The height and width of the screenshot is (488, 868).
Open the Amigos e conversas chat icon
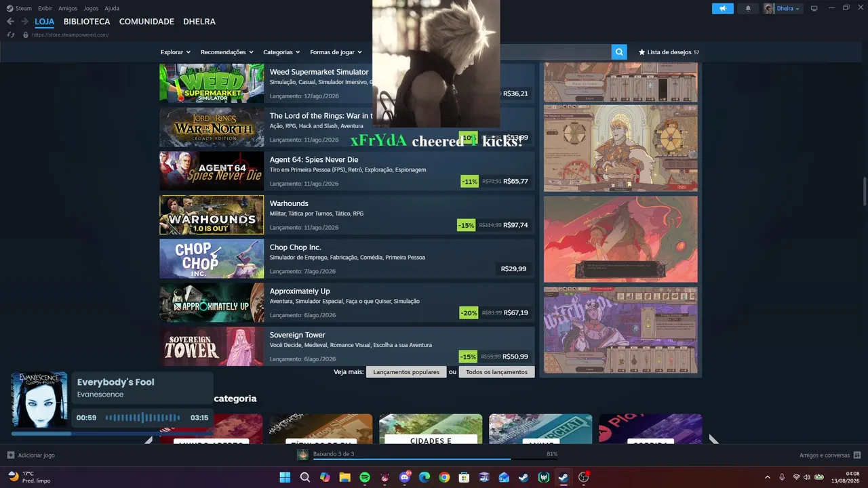click(x=857, y=455)
